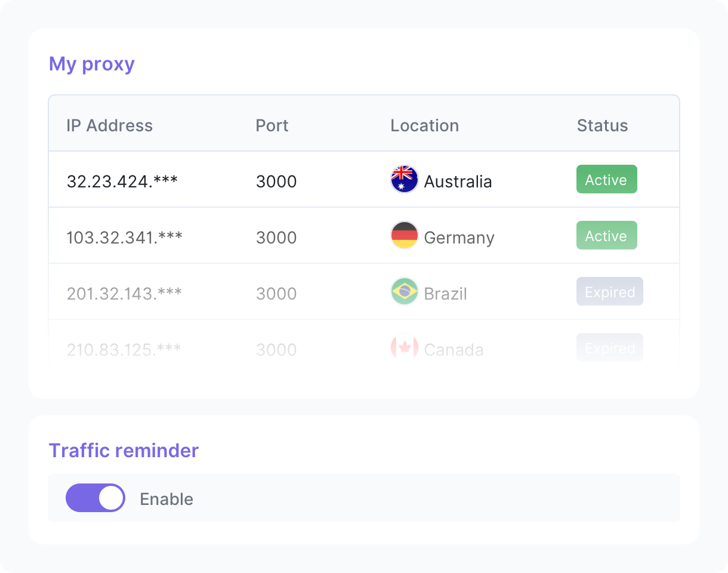Click the Canada flag icon
Screen dimensions: 728x573
[404, 348]
